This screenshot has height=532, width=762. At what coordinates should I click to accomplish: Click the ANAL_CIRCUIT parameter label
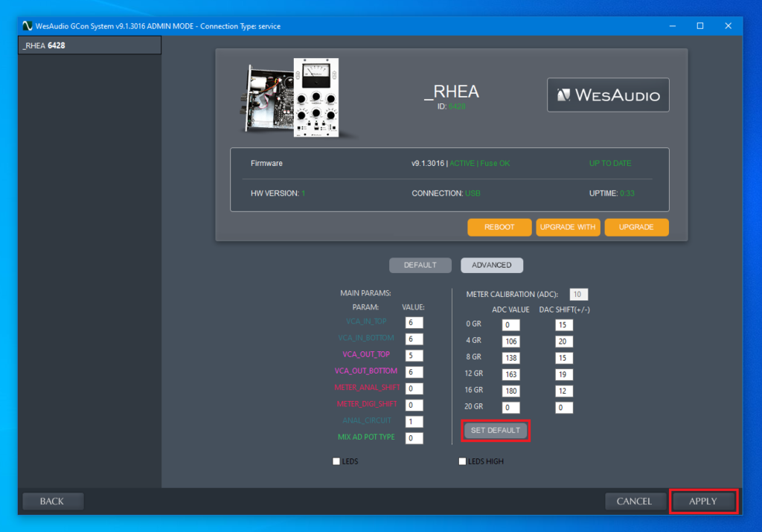point(367,420)
